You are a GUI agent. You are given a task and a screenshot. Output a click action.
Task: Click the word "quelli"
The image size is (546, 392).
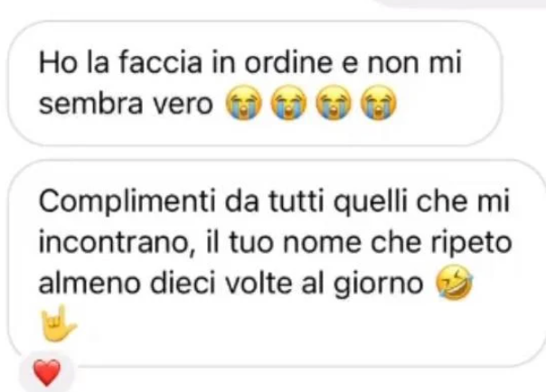point(370,203)
